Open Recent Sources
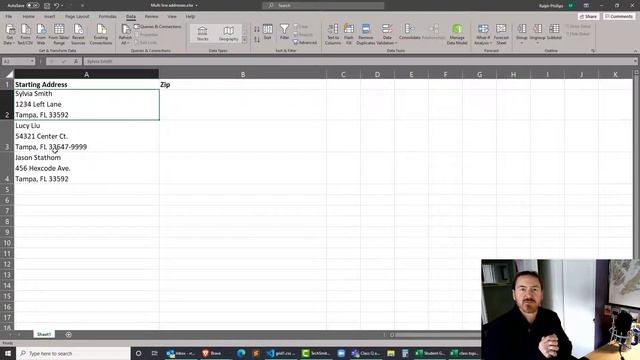640x360 pixels. coord(78,34)
